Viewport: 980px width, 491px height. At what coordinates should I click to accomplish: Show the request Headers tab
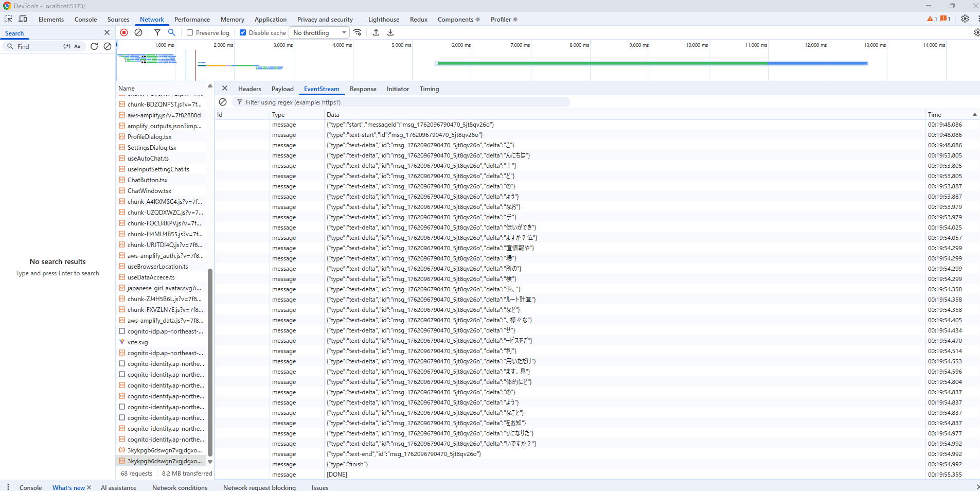click(x=250, y=89)
